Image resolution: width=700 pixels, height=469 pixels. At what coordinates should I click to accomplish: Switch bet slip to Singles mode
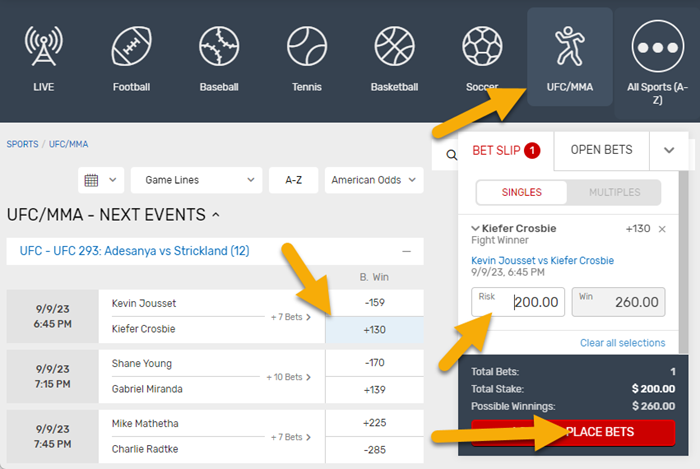click(521, 191)
